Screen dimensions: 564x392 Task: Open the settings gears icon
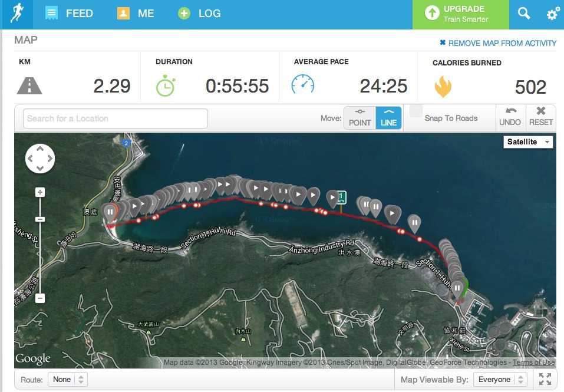click(553, 14)
